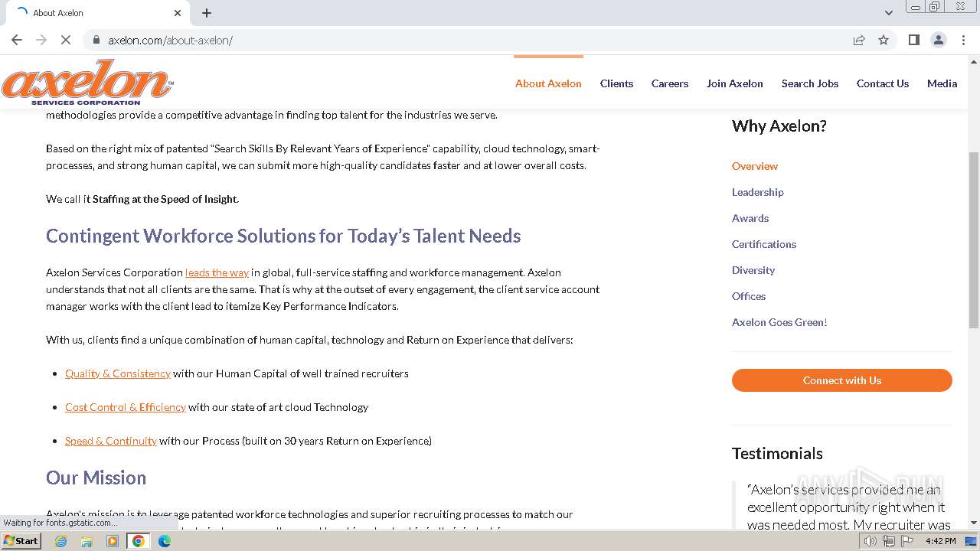This screenshot has height=551, width=980.
Task: Open the Axelon Goes Green! link
Action: [779, 322]
